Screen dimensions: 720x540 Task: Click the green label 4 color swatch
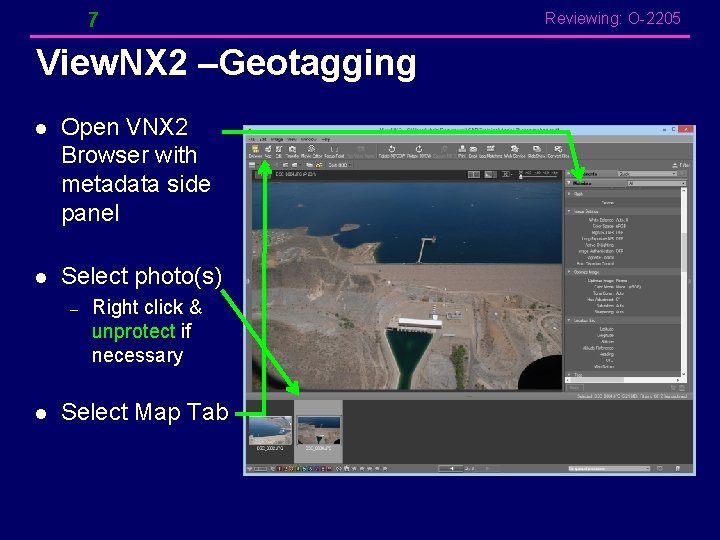tap(298, 469)
